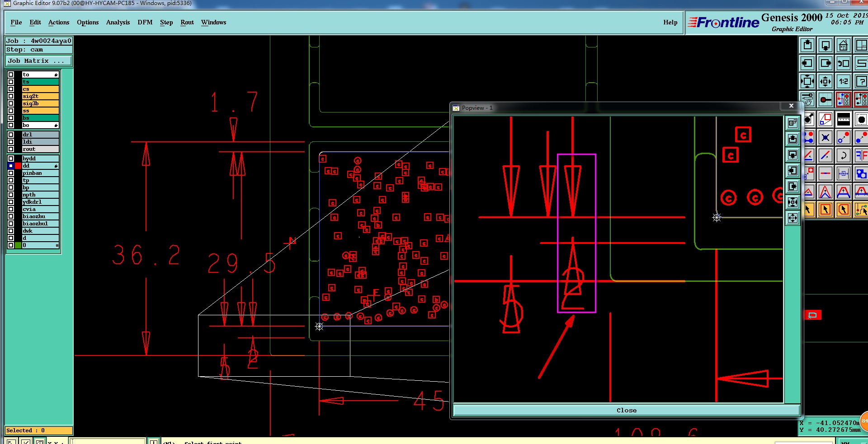868x444 pixels.
Task: Toggle the checkbox for layer sig2t
Action: [11, 96]
